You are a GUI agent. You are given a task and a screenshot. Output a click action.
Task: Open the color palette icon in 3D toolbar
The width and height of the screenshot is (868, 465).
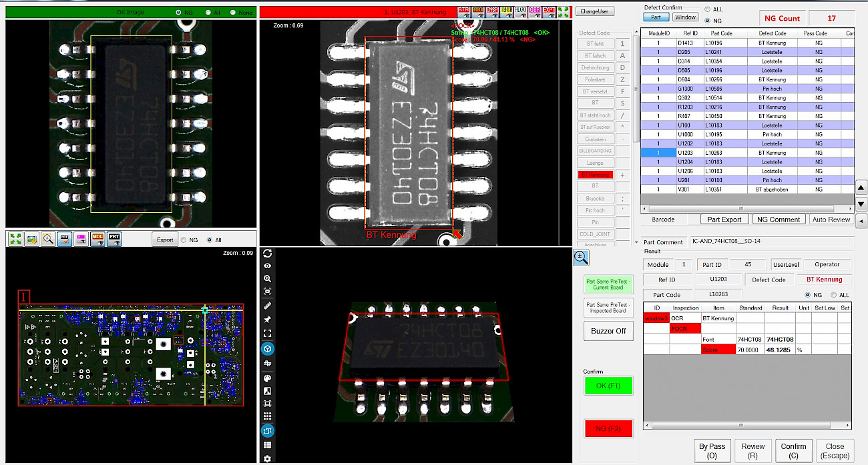coord(268,378)
